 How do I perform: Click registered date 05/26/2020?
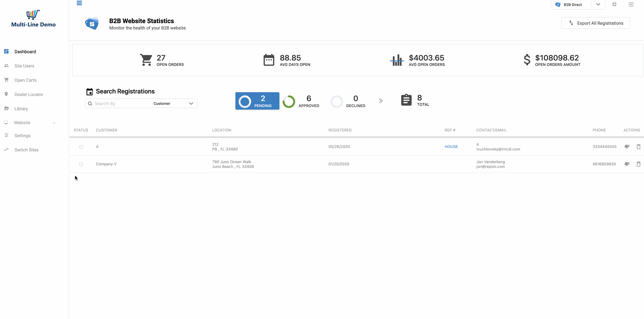click(339, 147)
